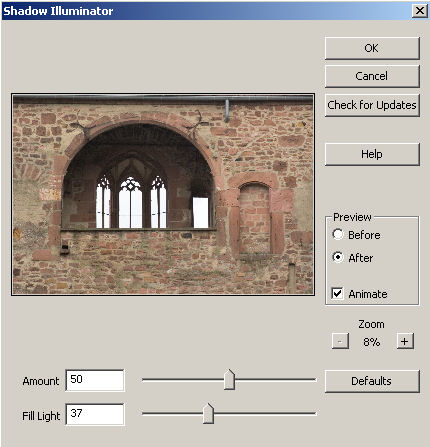The height and width of the screenshot is (447, 430).
Task: Click the Check for Updates button
Action: [372, 105]
